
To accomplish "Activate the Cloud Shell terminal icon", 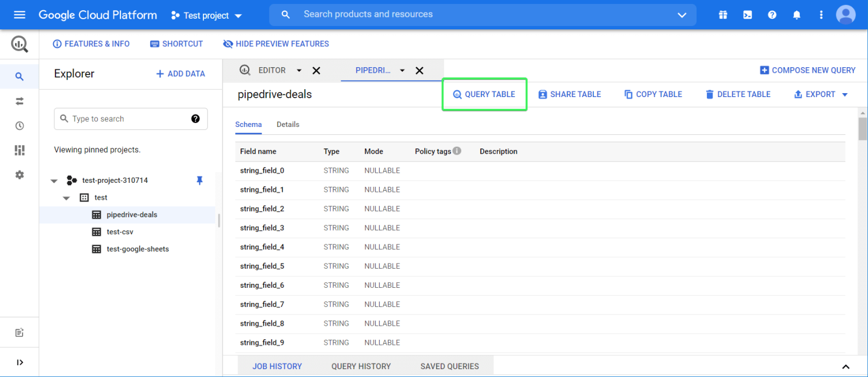I will point(747,14).
